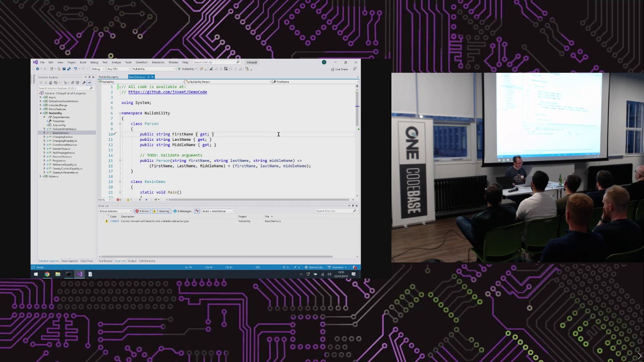Click the Search (Ctrl+Q) box
The image size is (644, 362).
pos(217,62)
